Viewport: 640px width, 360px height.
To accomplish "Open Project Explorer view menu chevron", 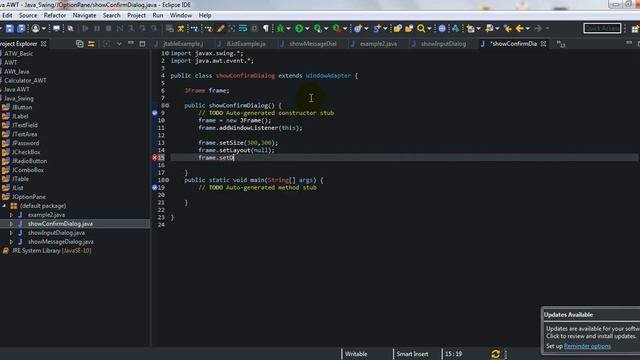I will tap(119, 44).
